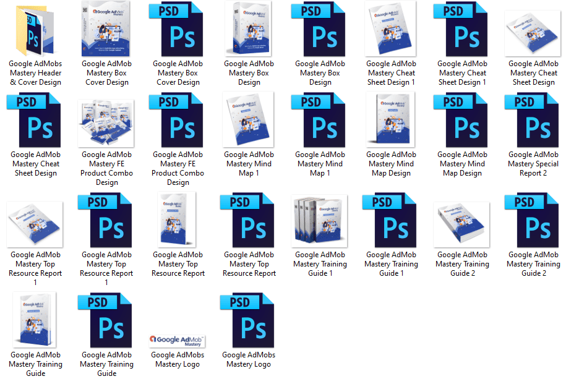Select Training Guide 1 PSD file
This screenshot has height=392, width=566.
[x=390, y=220]
